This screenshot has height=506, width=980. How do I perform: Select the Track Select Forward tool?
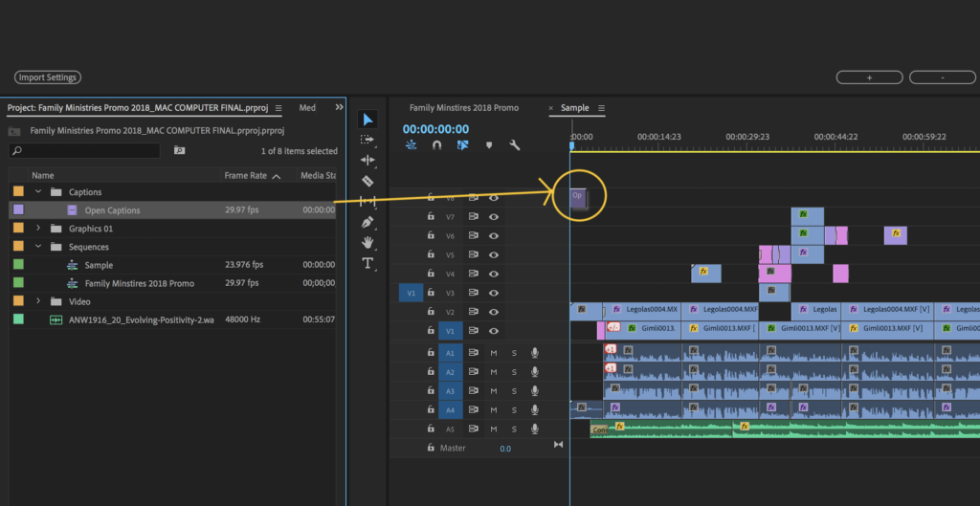tap(367, 140)
